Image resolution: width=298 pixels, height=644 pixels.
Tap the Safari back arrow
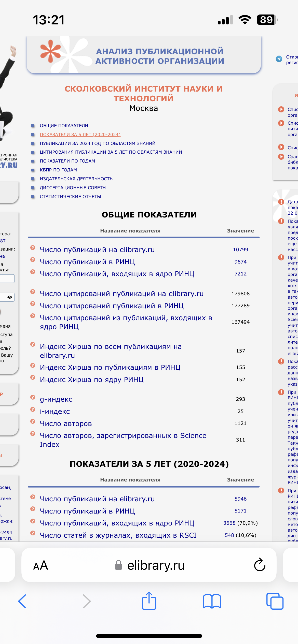[22, 601]
